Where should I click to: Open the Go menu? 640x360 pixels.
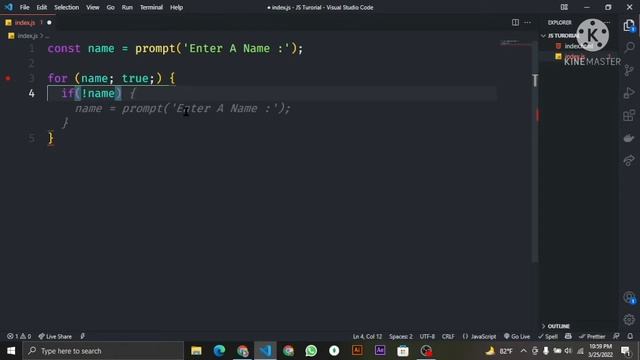point(111,7)
